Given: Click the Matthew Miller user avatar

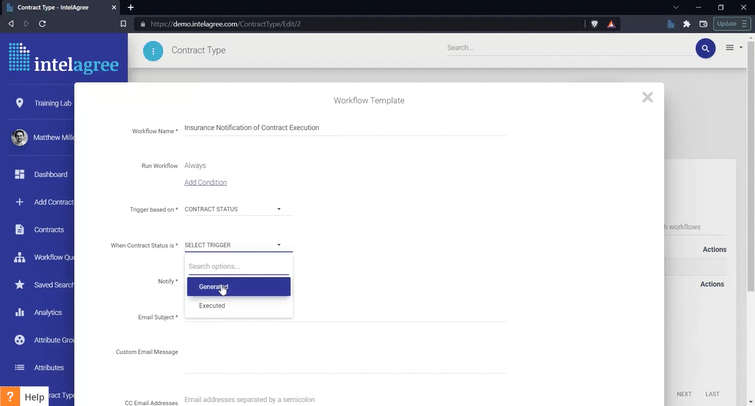Looking at the screenshot, I should 19,137.
